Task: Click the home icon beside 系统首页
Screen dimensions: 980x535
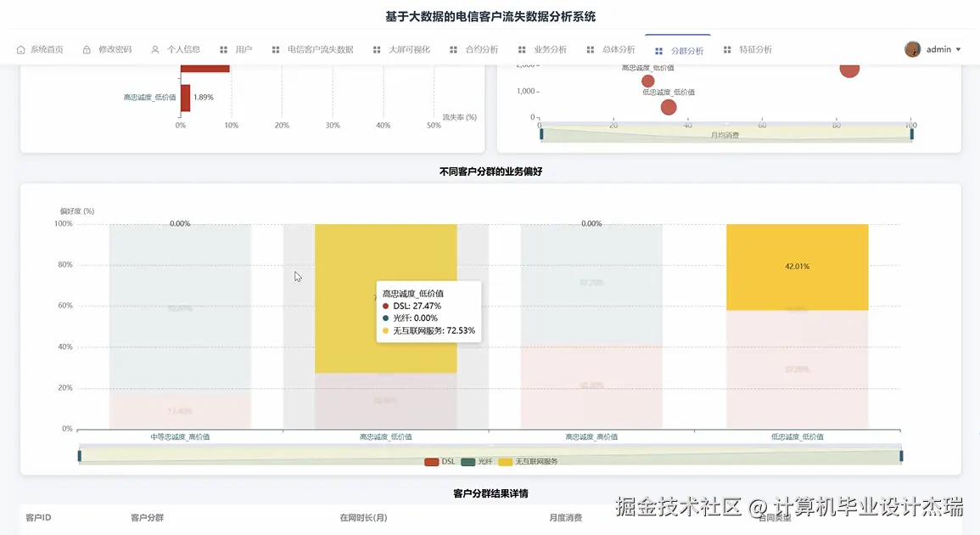Action: click(x=20, y=49)
